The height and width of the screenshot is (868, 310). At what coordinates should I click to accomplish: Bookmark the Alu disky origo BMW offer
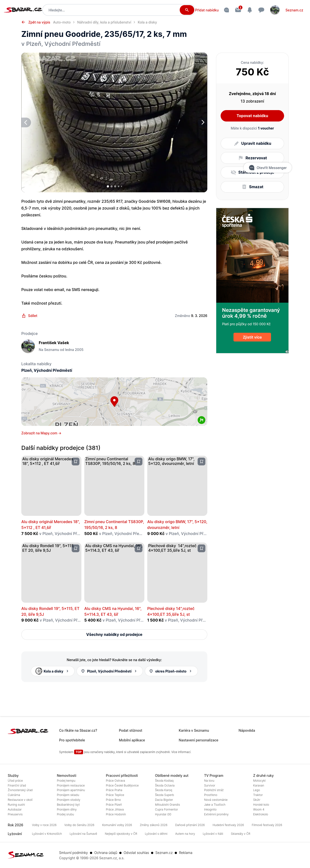click(201, 461)
